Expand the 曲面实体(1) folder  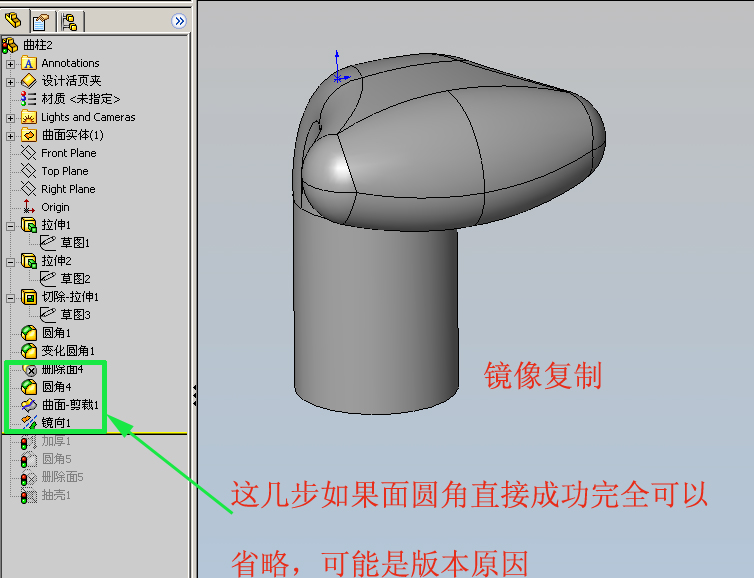[x=10, y=136]
